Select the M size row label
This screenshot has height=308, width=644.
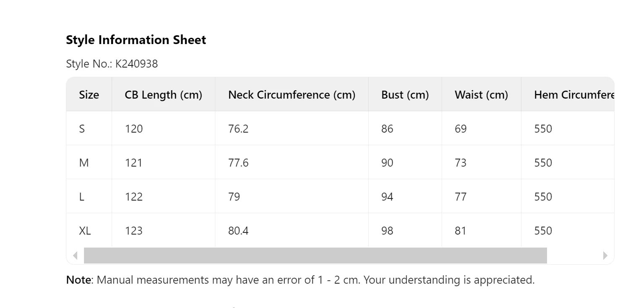click(84, 163)
